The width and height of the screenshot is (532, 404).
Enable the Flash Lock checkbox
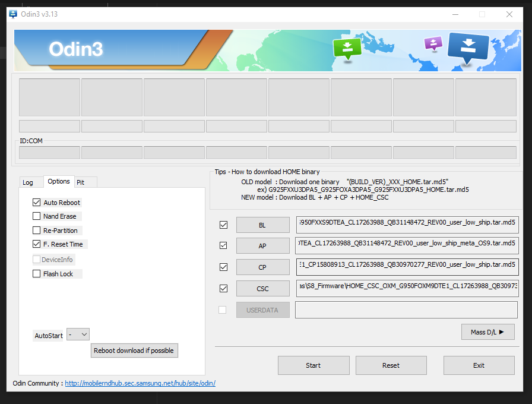(37, 274)
